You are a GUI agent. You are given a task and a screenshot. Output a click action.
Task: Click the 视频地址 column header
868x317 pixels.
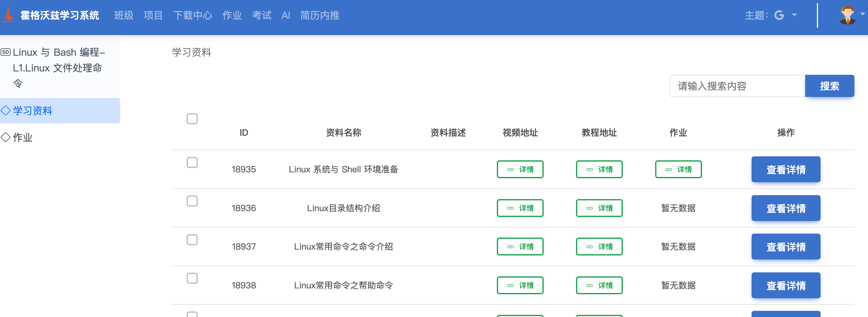coord(520,133)
